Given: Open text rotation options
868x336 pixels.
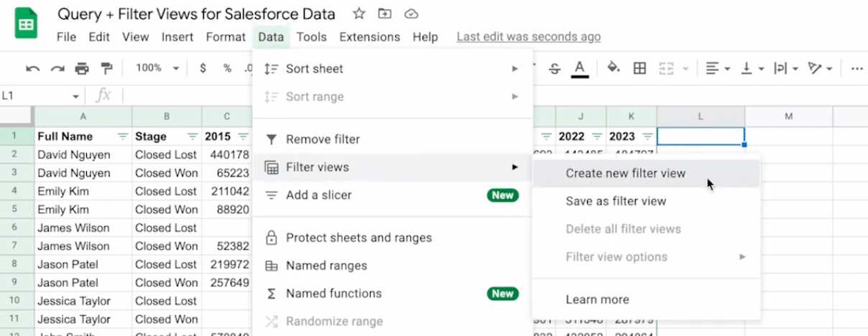Looking at the screenshot, I should (x=820, y=68).
